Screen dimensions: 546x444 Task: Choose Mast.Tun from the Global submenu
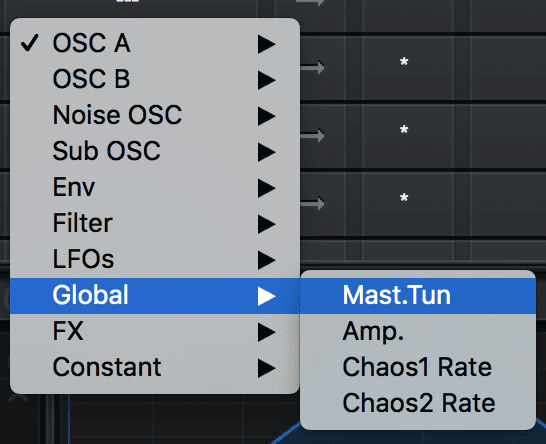tap(418, 296)
